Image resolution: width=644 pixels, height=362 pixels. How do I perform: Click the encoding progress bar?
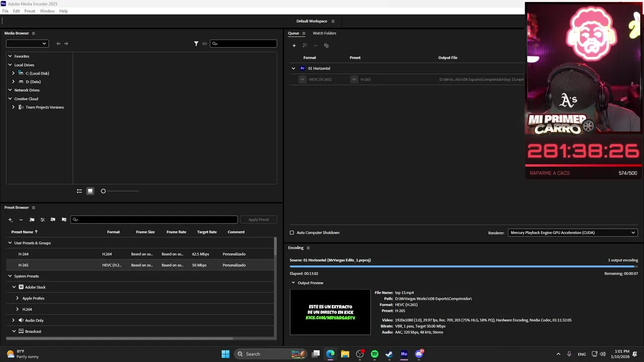[463, 266]
